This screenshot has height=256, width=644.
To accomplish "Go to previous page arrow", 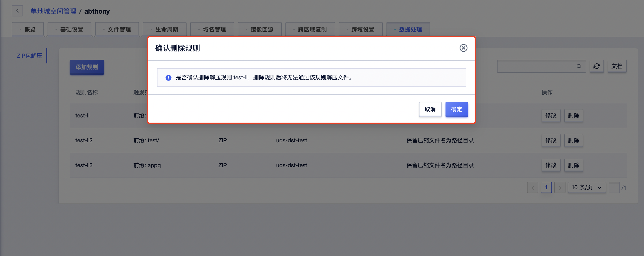I will (532, 187).
